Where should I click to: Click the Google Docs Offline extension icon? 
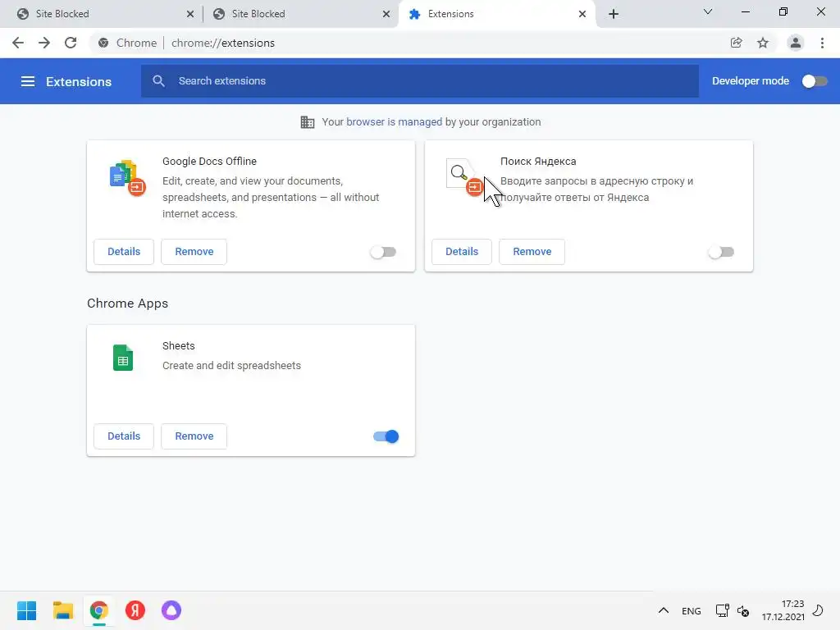click(x=127, y=177)
